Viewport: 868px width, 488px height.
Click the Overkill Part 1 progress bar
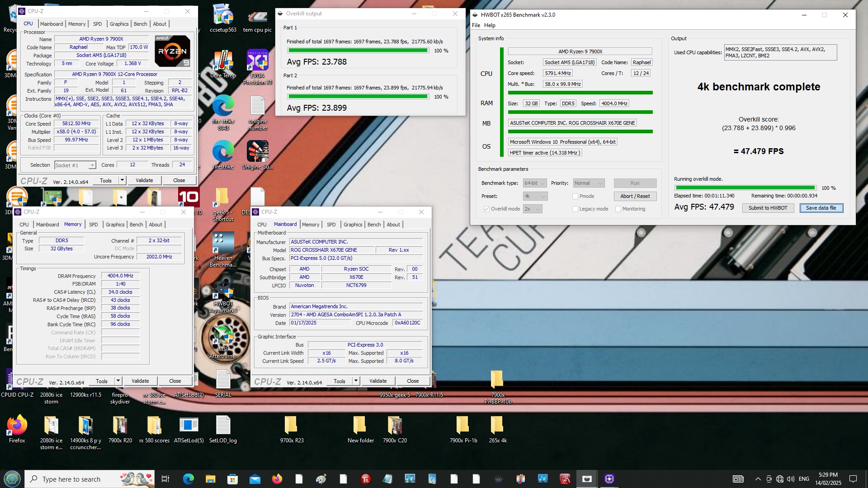click(358, 51)
